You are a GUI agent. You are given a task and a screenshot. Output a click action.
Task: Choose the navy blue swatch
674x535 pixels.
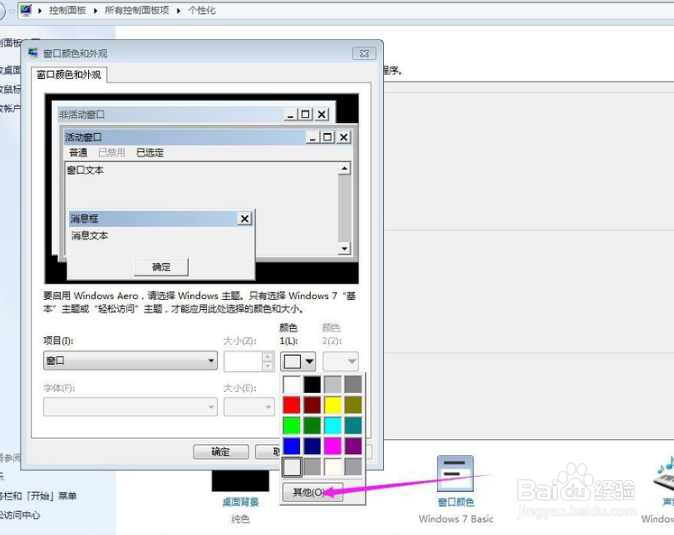[x=312, y=446]
